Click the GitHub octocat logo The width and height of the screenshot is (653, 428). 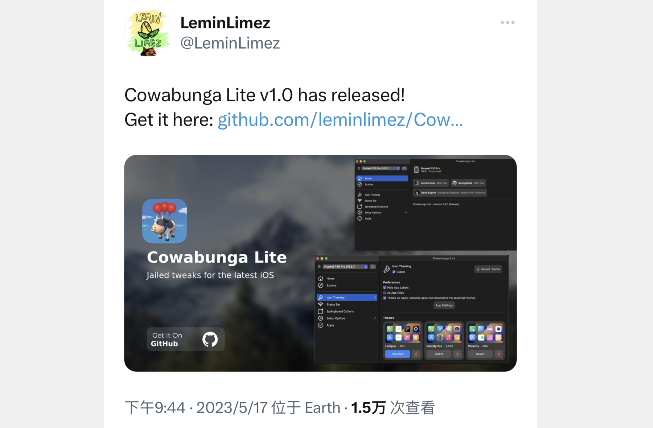[210, 339]
